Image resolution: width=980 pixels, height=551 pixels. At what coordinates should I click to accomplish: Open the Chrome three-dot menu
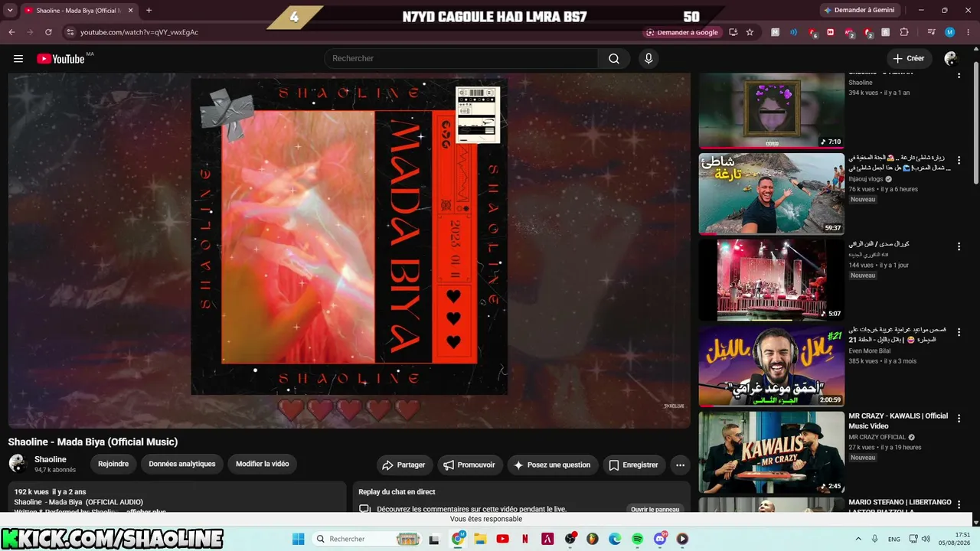click(968, 32)
